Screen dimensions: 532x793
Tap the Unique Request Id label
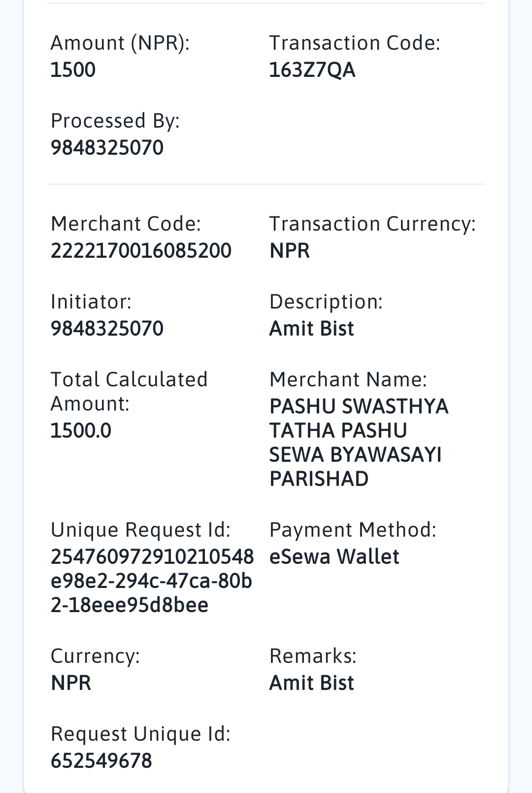point(140,530)
